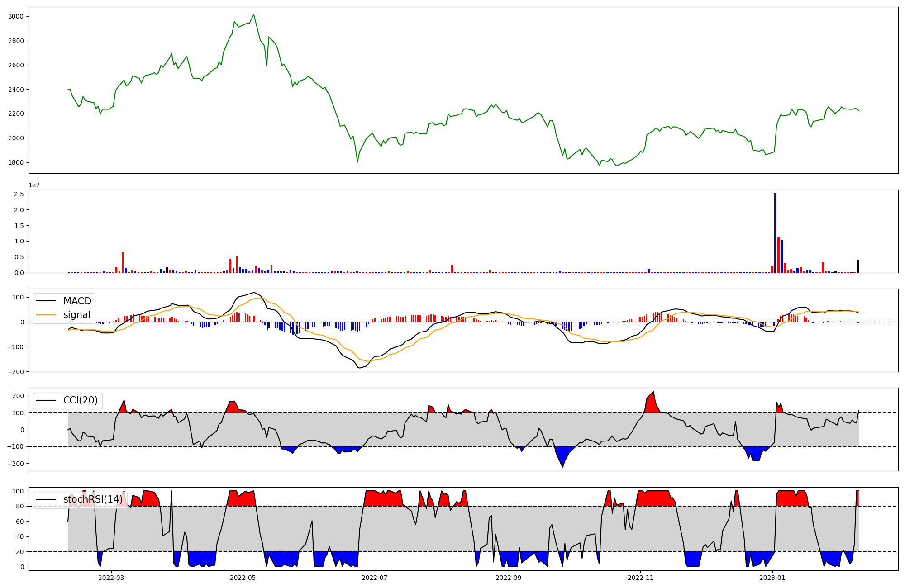Click the 2022-11 x-axis date label
The width and height of the screenshot is (905, 588).
pos(640,578)
